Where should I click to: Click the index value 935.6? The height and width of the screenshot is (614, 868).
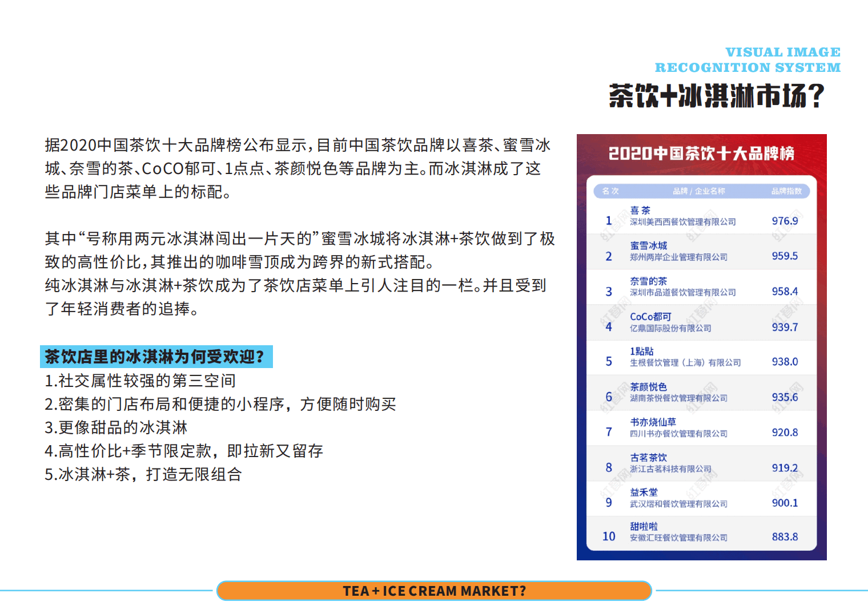785,397
